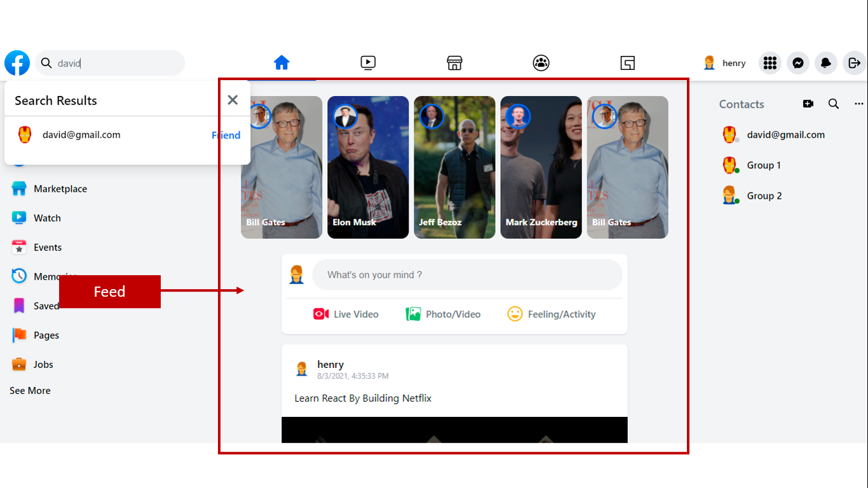Open the Groups tab icon

coord(541,62)
